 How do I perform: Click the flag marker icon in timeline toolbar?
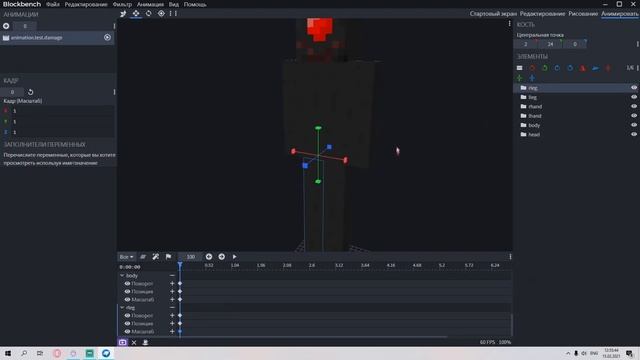tap(168, 257)
